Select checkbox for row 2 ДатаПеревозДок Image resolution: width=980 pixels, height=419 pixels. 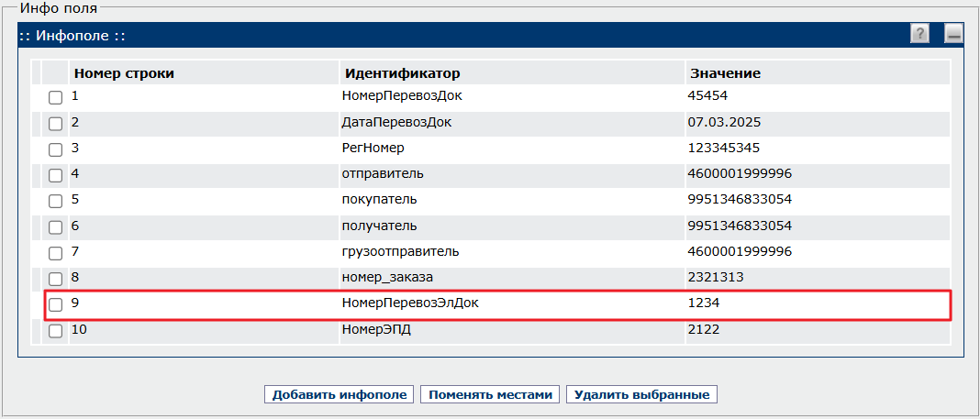click(55, 123)
